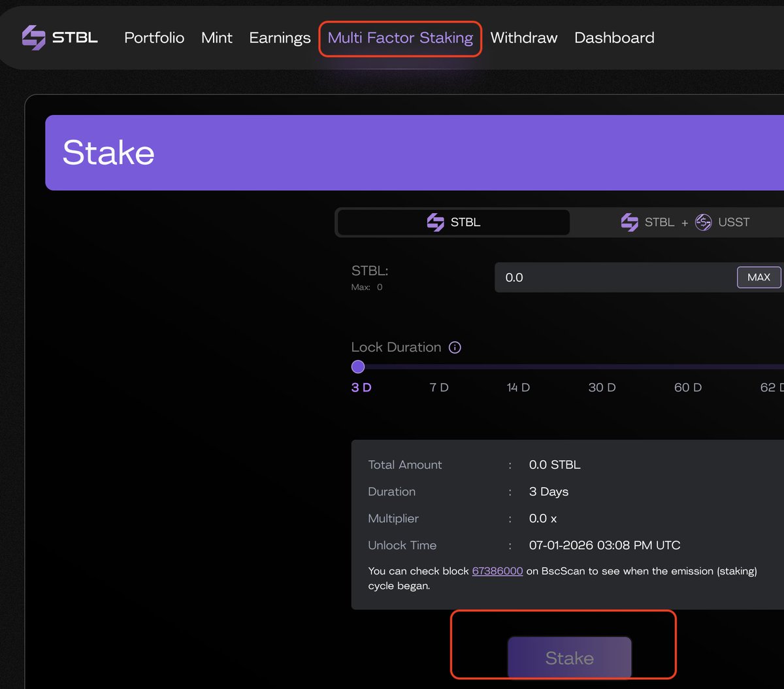Click the Lock Duration info icon

[455, 348]
